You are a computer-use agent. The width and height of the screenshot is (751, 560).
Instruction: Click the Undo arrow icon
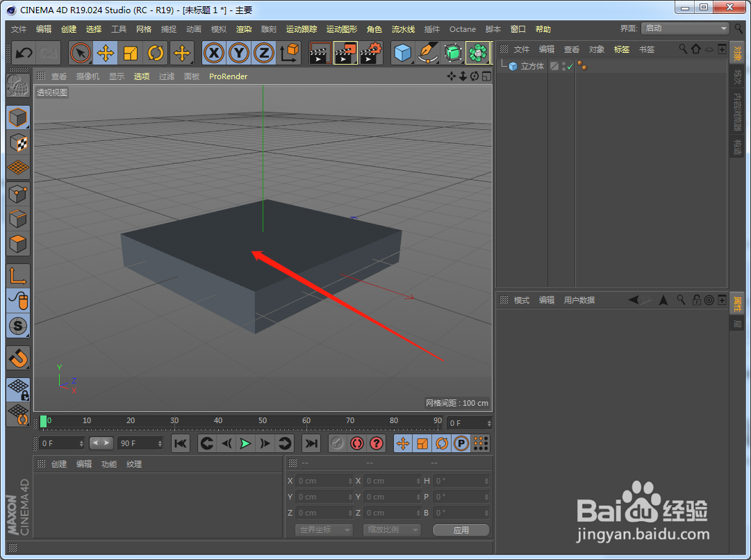pos(24,53)
